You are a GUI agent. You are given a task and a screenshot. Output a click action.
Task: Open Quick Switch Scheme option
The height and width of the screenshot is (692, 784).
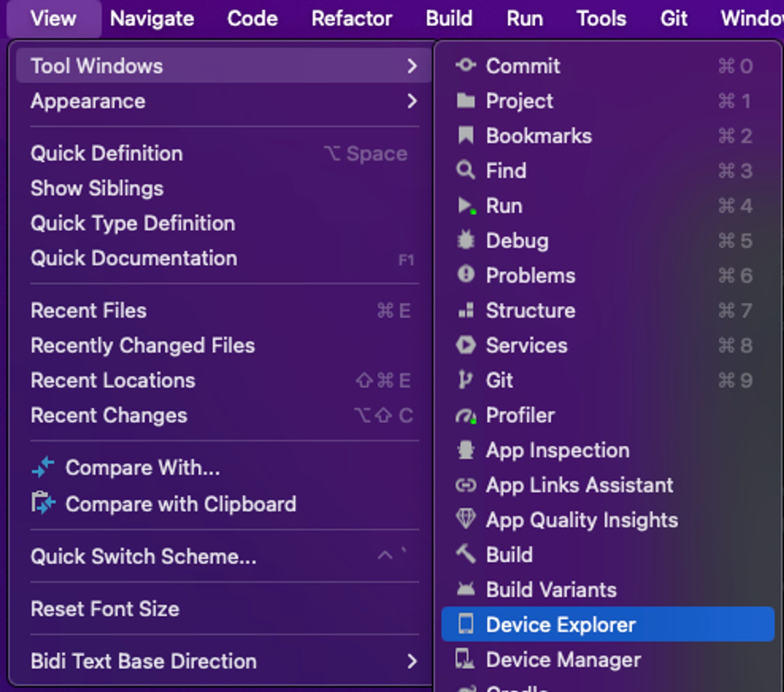[x=143, y=556]
